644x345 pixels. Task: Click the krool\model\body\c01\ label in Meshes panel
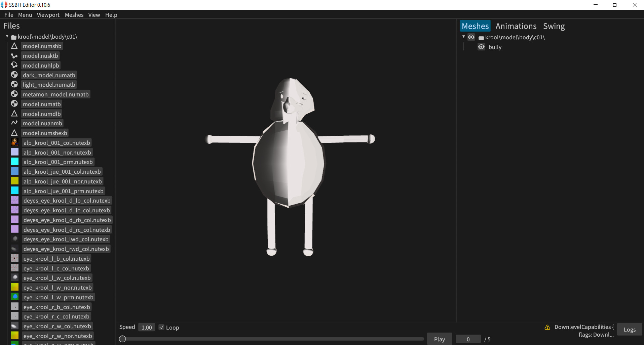[515, 37]
